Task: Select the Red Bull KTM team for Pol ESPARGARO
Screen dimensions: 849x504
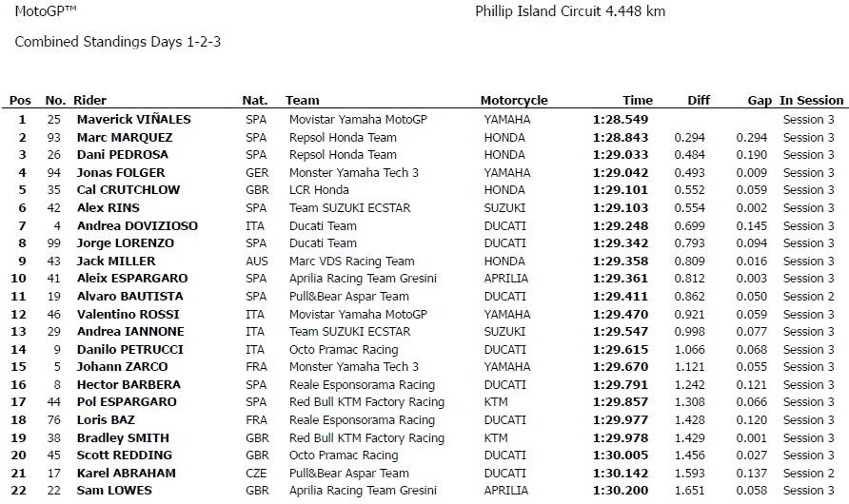Action: (x=366, y=402)
